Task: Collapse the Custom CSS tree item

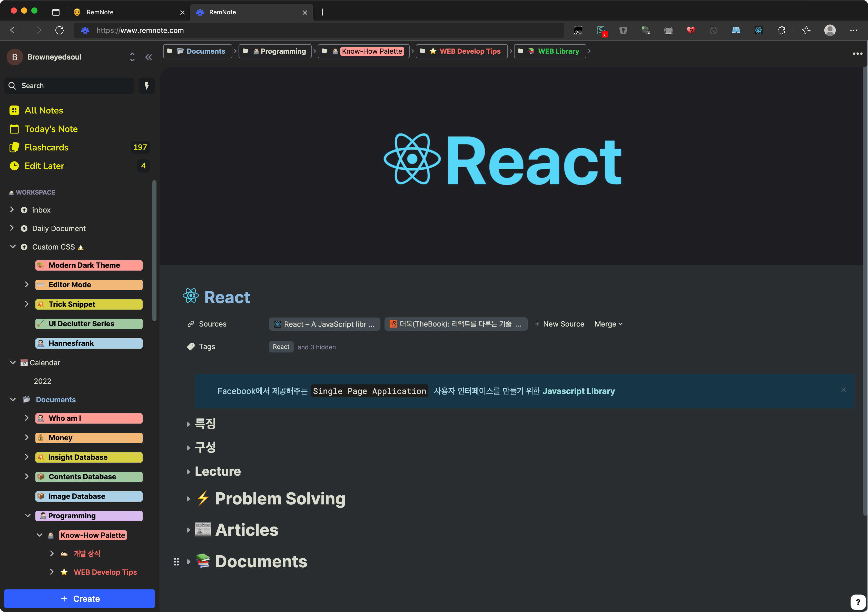Action: tap(13, 247)
